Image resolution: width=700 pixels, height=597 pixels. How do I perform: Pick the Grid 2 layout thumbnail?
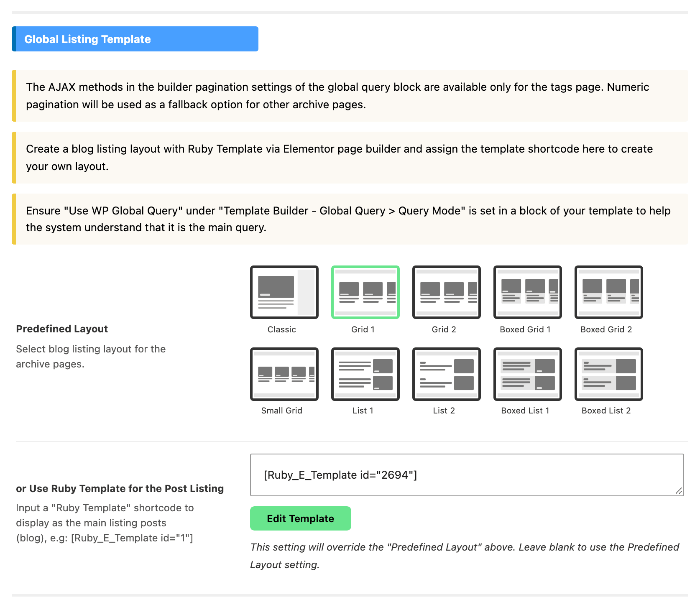pos(447,292)
